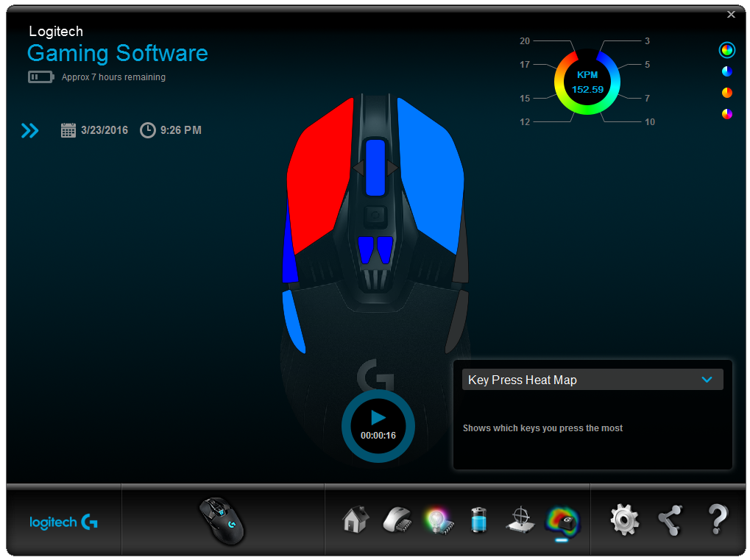The height and width of the screenshot is (560, 750).
Task: Select the lighting settings lightbulb icon
Action: click(438, 520)
